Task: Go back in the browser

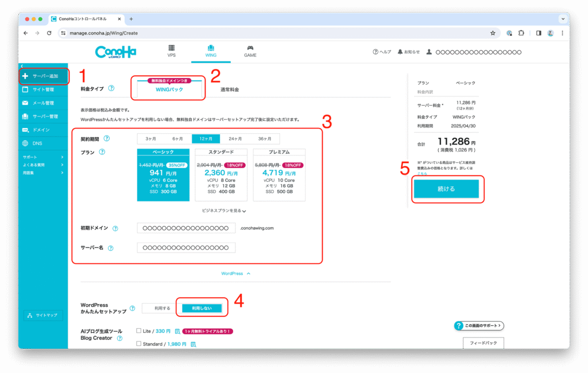Action: (x=25, y=33)
